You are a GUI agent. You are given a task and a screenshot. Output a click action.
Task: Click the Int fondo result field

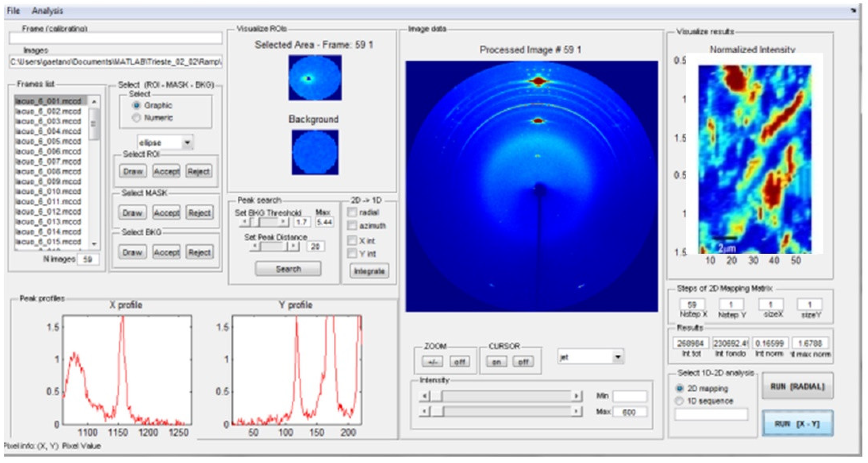(x=730, y=343)
